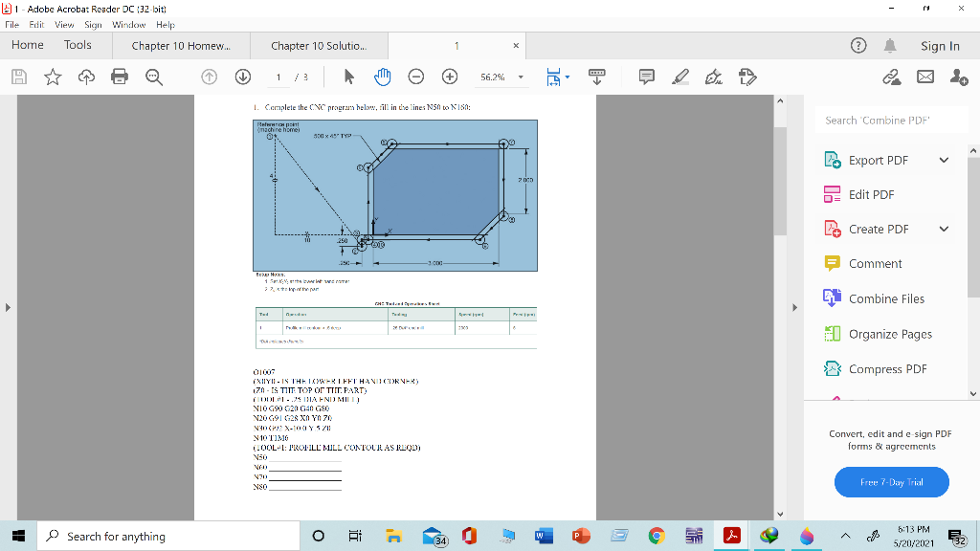Open the View menu
This screenshot has width=980, height=551.
click(64, 25)
